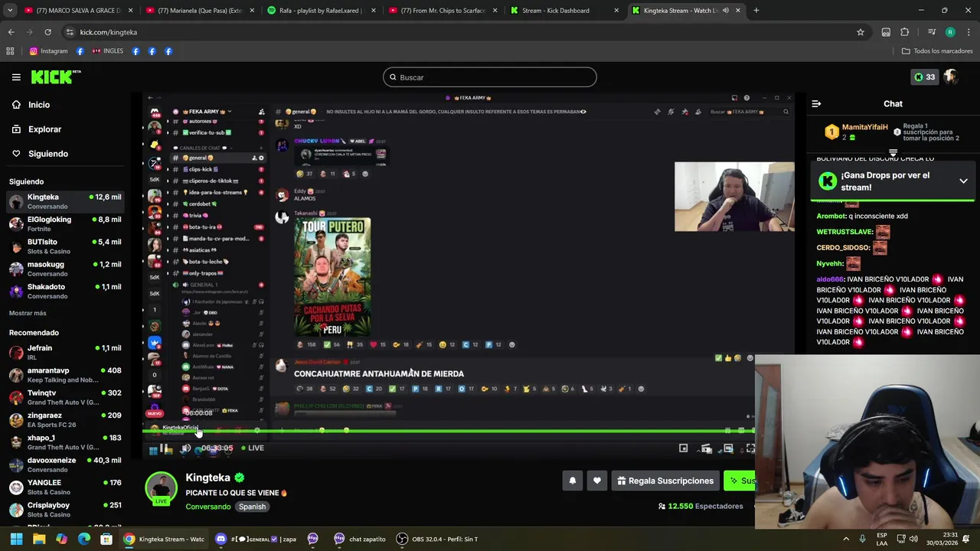
Task: Click the address bar URL
Action: 109,32
